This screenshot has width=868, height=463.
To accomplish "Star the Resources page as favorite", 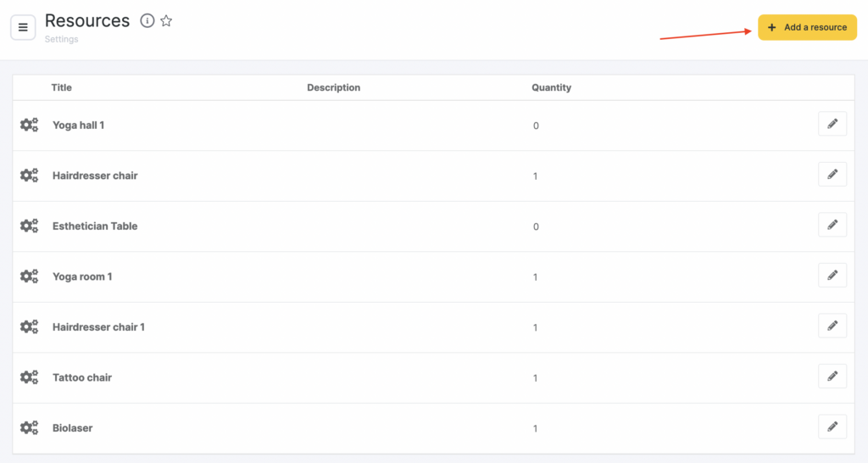I will (x=166, y=21).
